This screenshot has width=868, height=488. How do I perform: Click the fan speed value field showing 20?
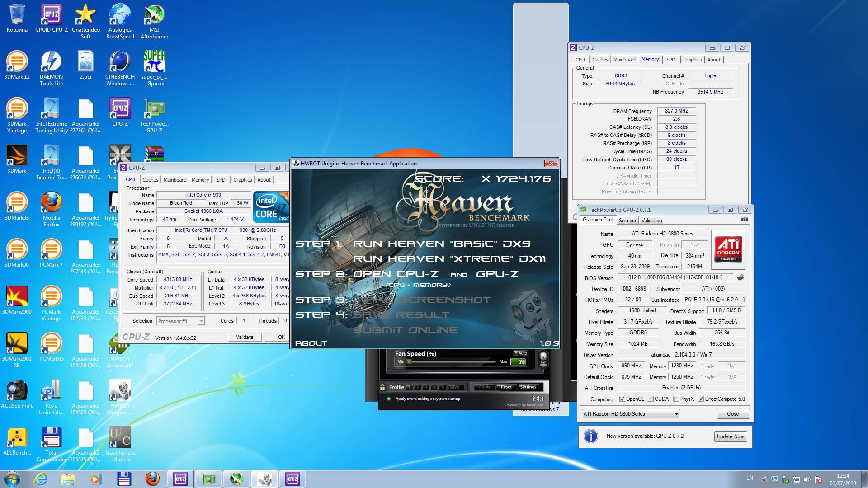519,362
